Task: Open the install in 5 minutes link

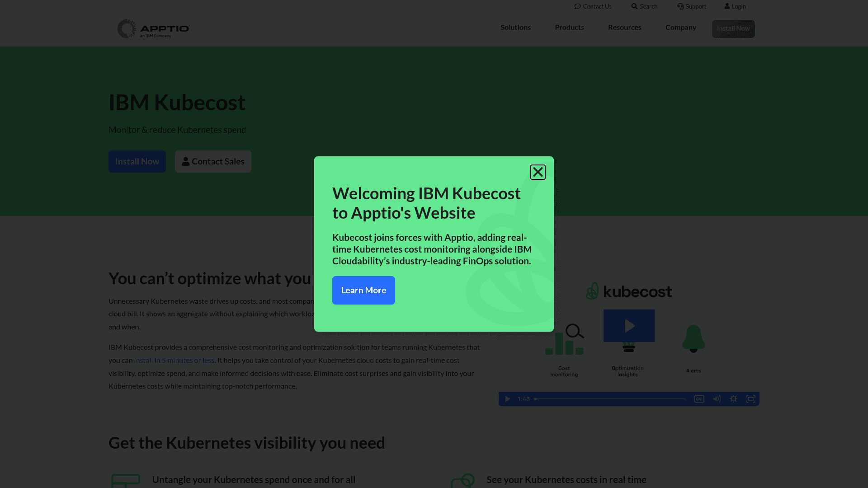Action: point(174,360)
